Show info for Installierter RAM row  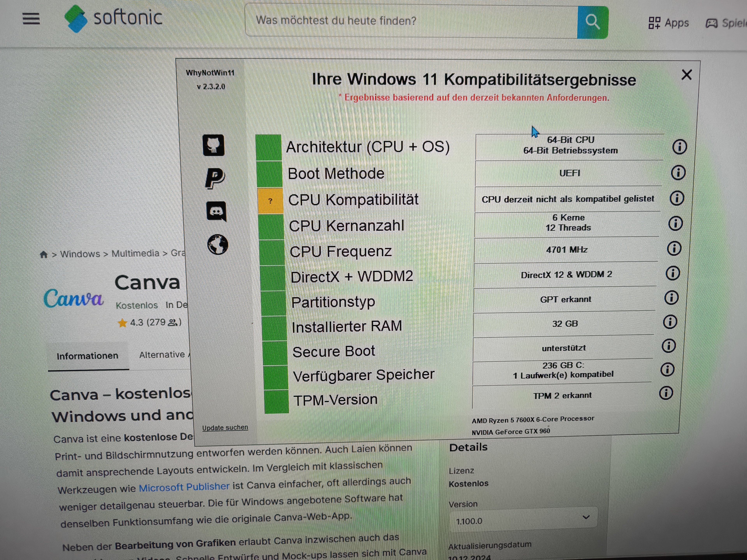click(670, 322)
